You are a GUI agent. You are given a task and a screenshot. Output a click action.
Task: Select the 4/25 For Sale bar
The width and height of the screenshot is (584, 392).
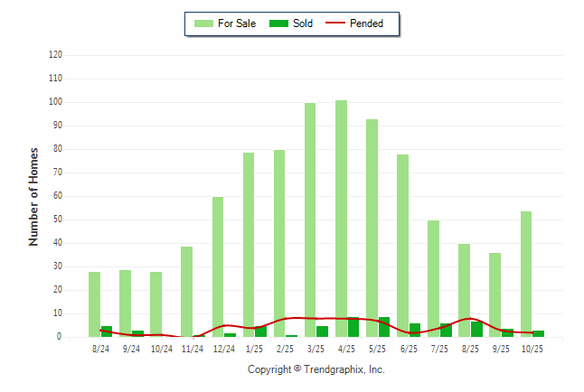pyautogui.click(x=341, y=217)
